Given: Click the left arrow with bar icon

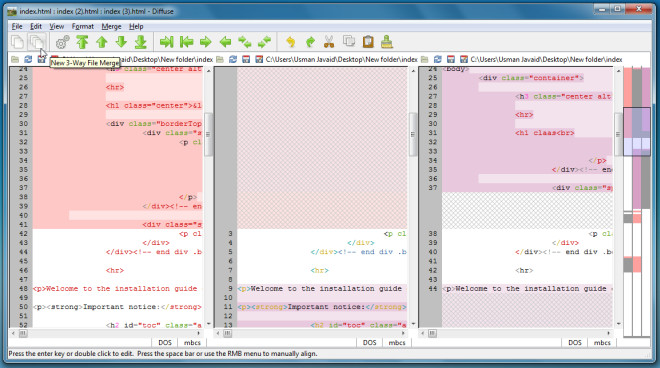Looking at the screenshot, I should tap(186, 42).
